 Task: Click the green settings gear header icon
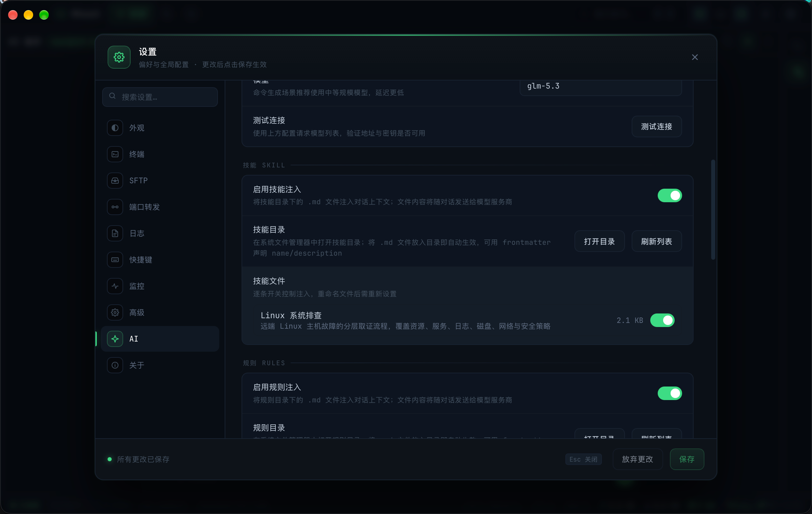click(119, 57)
